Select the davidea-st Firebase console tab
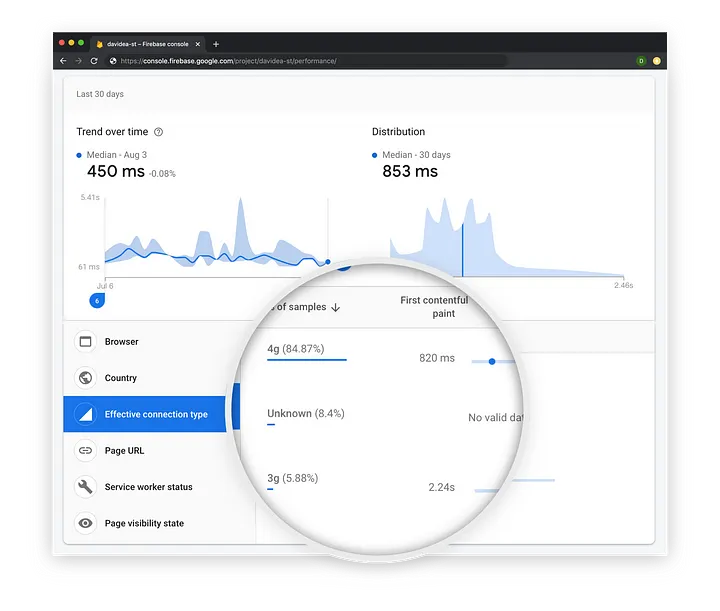 [x=148, y=44]
